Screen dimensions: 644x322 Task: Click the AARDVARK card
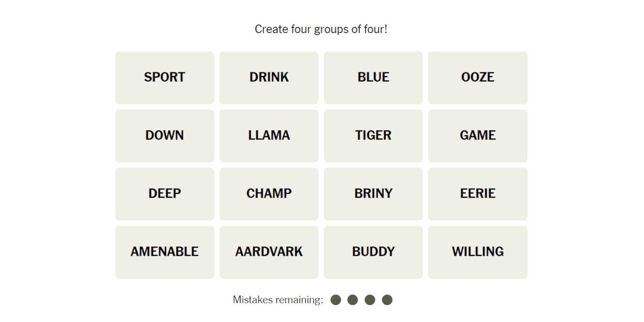click(x=269, y=252)
